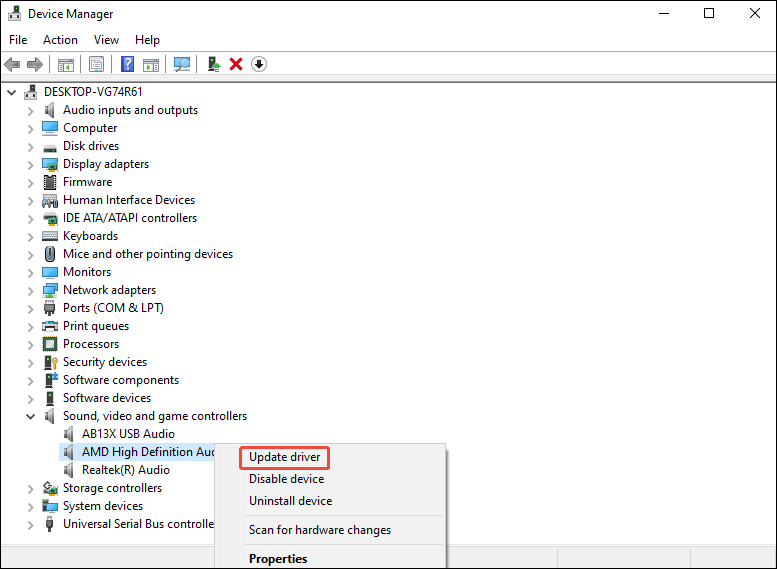
Task: Open the Action menu
Action: (60, 40)
